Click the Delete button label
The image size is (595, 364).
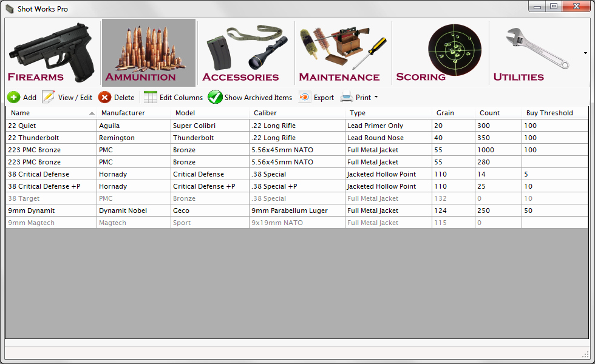point(124,98)
